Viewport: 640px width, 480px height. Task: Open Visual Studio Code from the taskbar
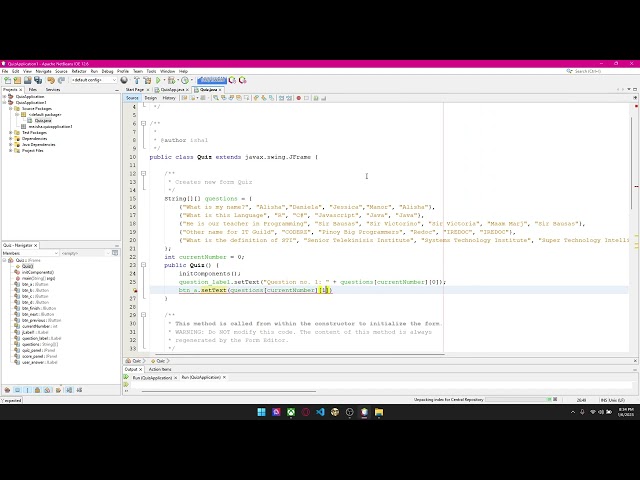tap(320, 412)
